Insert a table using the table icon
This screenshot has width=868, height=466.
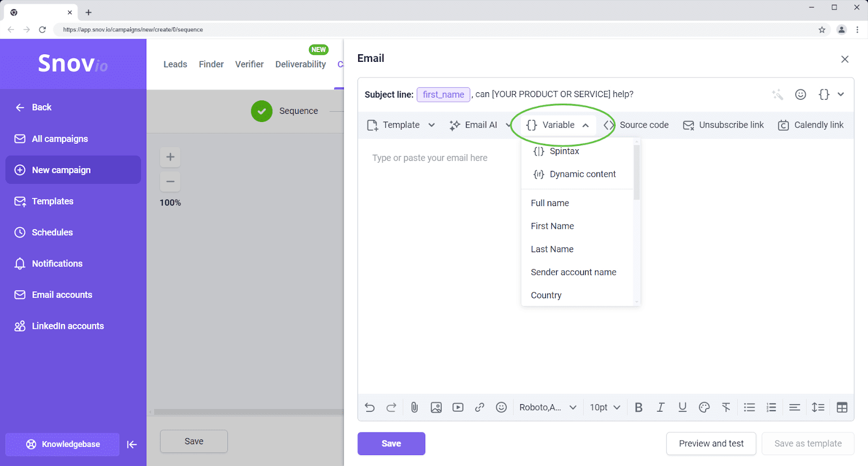pos(842,407)
